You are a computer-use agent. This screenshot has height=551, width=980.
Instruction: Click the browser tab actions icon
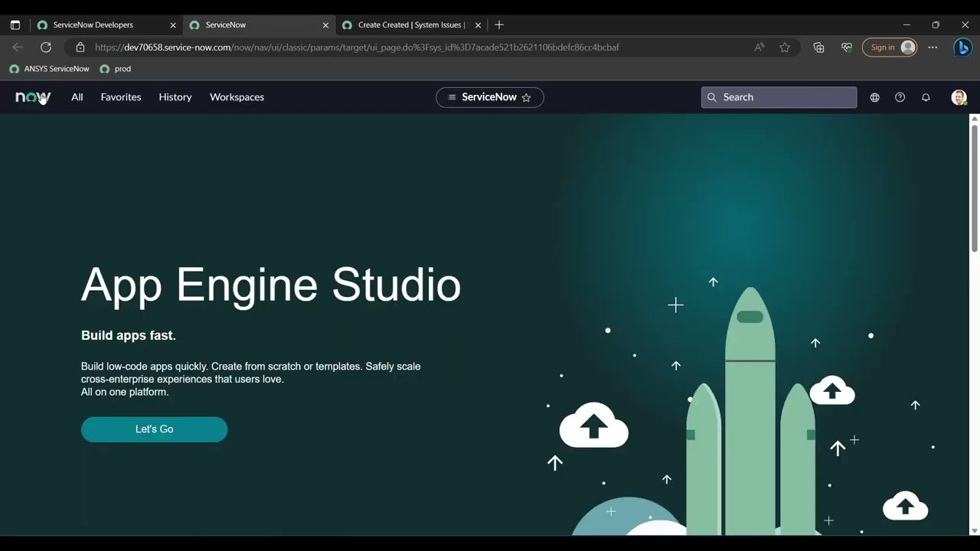click(15, 24)
